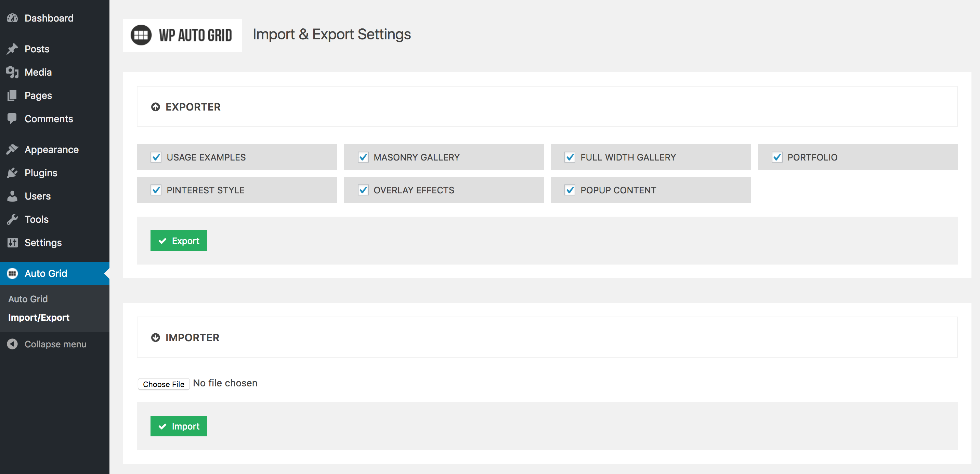Click the Choose File button
This screenshot has width=980, height=474.
pyautogui.click(x=164, y=384)
